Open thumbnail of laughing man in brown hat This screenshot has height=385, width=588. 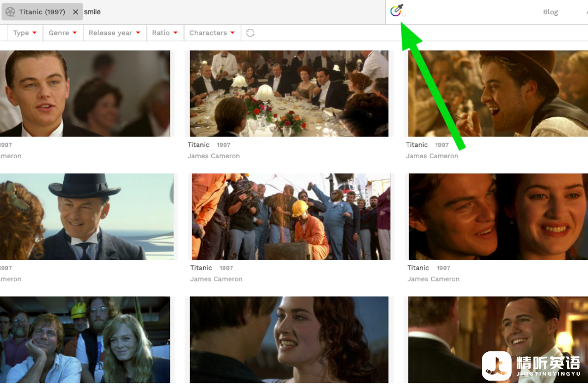[498, 94]
